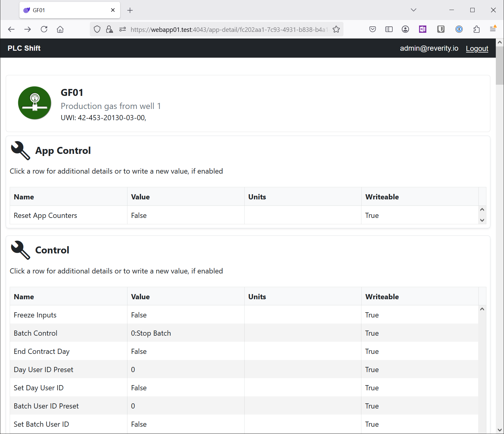504x434 pixels.
Task: Click the PLC Shift brand link
Action: click(x=24, y=48)
